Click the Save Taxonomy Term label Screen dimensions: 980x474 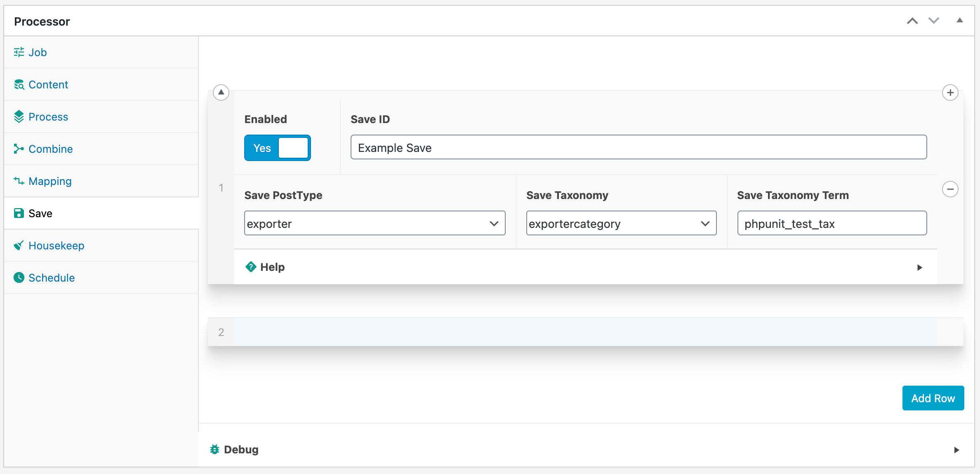click(793, 195)
